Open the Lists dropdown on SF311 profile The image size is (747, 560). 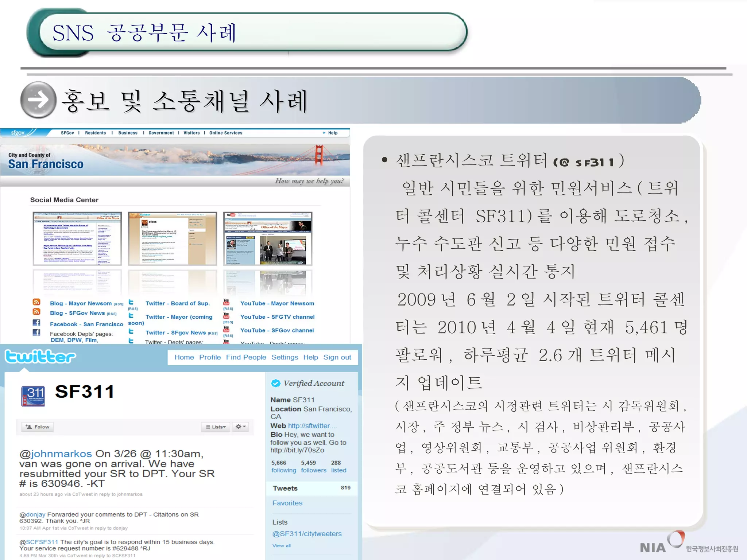pyautogui.click(x=216, y=427)
